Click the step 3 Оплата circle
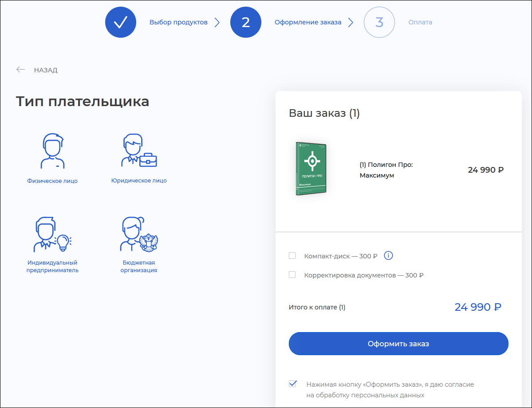The width and height of the screenshot is (532, 408). click(x=379, y=22)
